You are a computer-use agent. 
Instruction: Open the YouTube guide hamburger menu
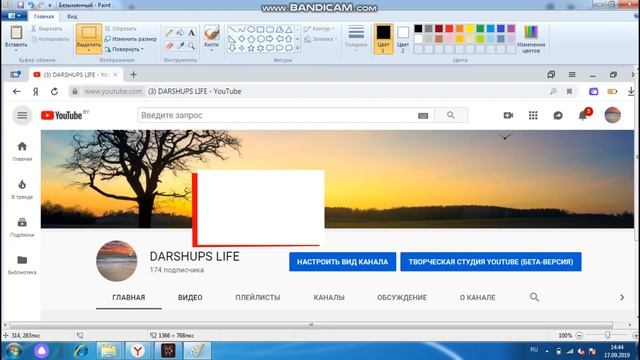click(22, 116)
